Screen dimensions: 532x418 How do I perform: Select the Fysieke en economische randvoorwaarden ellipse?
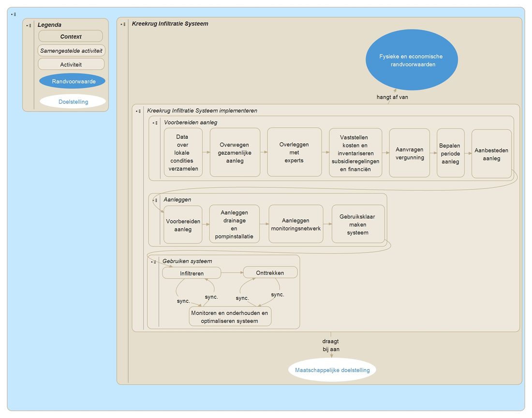click(x=411, y=60)
